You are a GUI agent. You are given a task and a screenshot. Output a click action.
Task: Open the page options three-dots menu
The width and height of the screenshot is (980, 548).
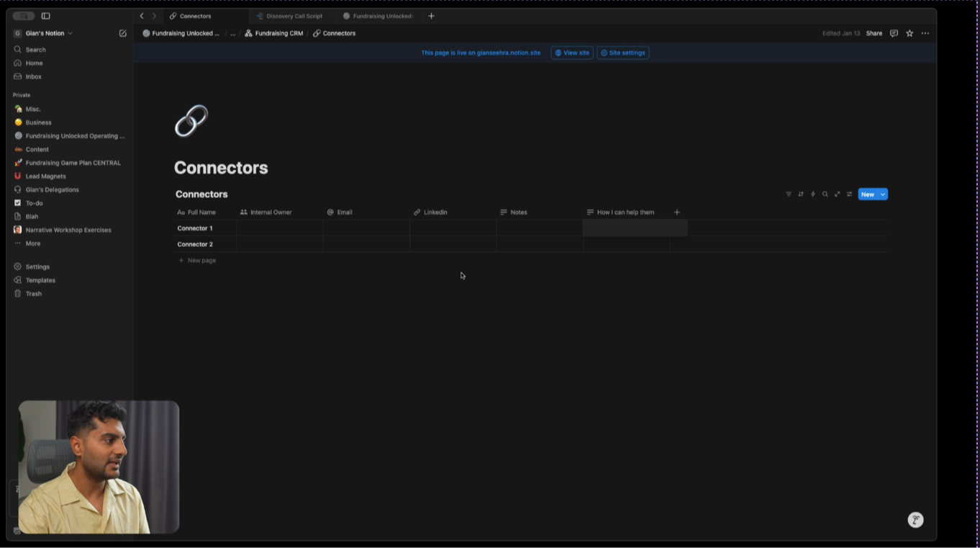coord(925,33)
